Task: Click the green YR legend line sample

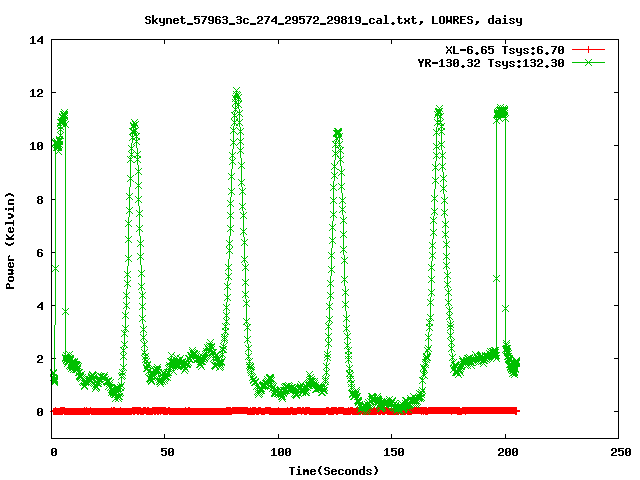Action: tap(588, 62)
